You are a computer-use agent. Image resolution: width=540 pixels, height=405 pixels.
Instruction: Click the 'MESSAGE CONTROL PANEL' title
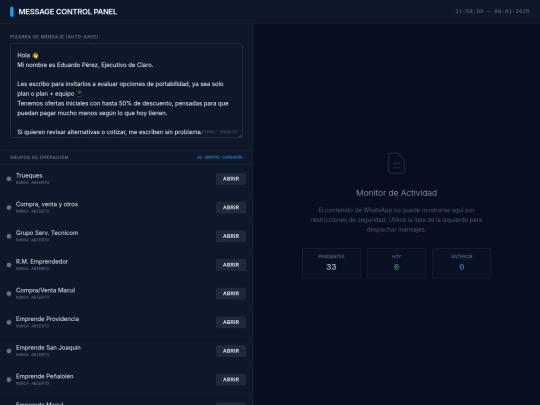coord(68,12)
